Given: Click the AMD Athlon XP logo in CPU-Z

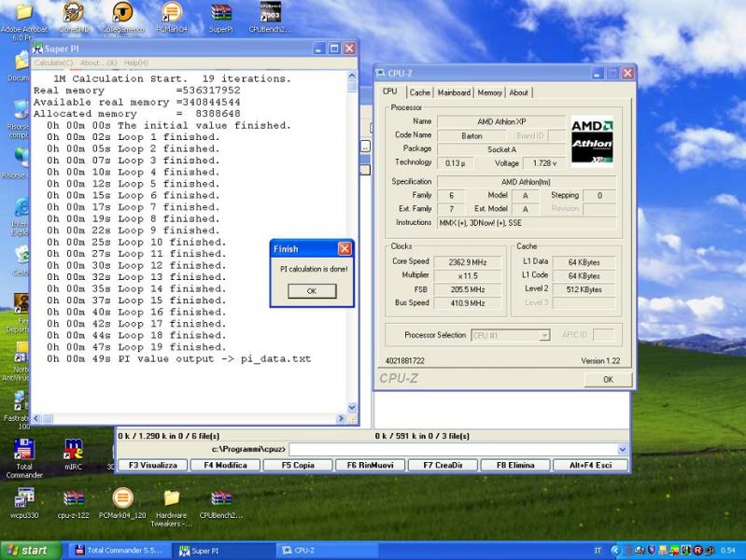Looking at the screenshot, I should coord(592,141).
